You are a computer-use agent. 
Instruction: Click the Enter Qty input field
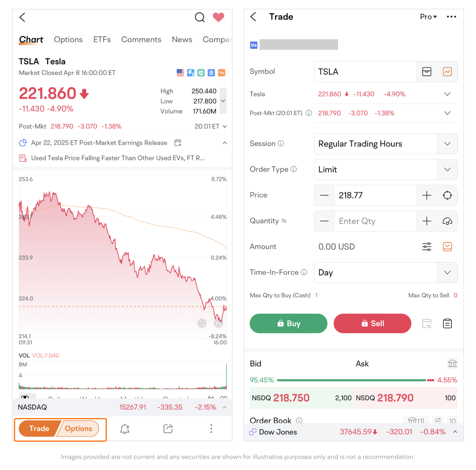(375, 221)
